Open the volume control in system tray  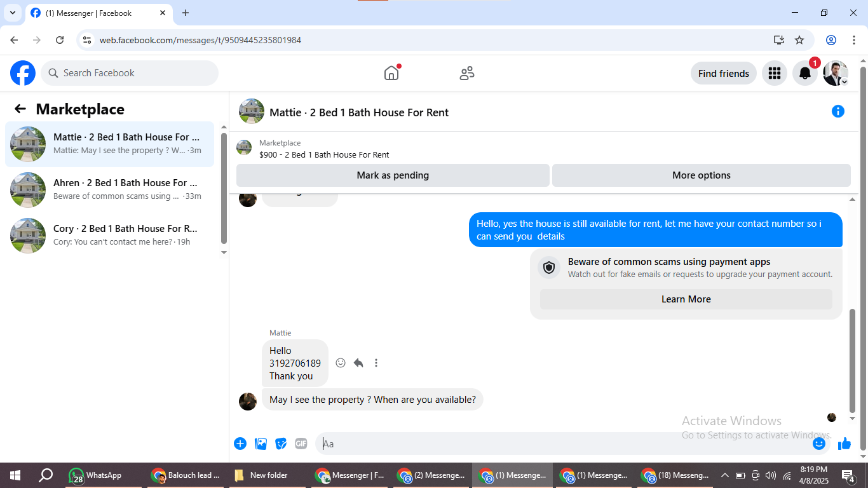tap(771, 475)
